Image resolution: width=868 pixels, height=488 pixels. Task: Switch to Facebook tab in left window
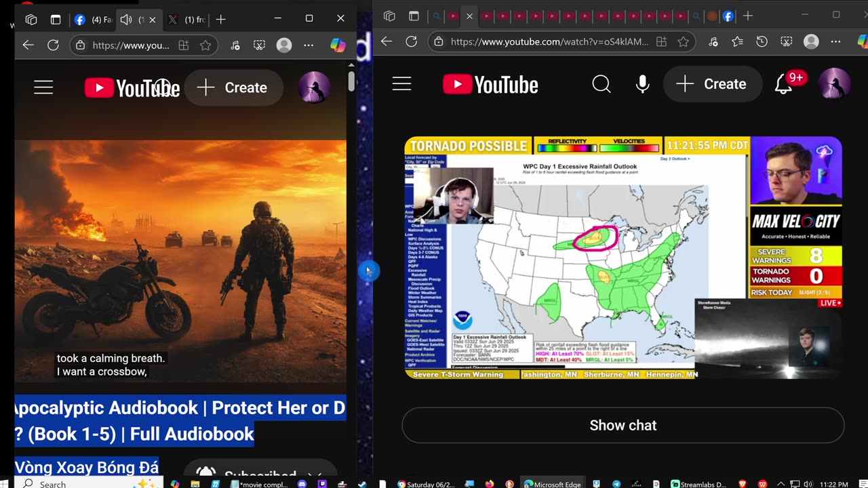tap(94, 20)
